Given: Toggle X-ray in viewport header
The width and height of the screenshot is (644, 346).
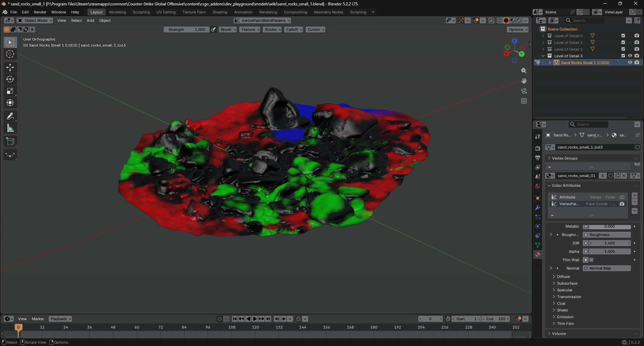Looking at the screenshot, I should (x=491, y=20).
